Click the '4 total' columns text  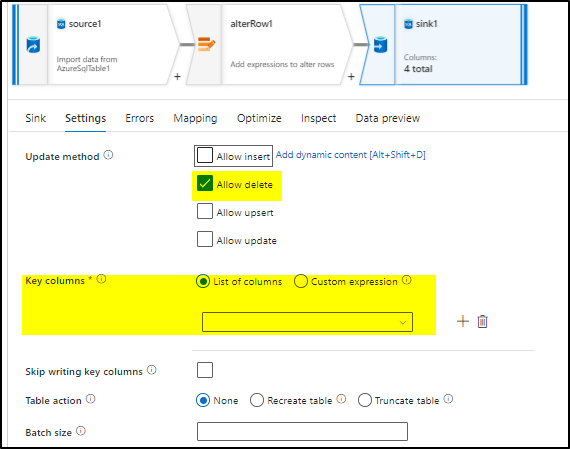point(418,69)
